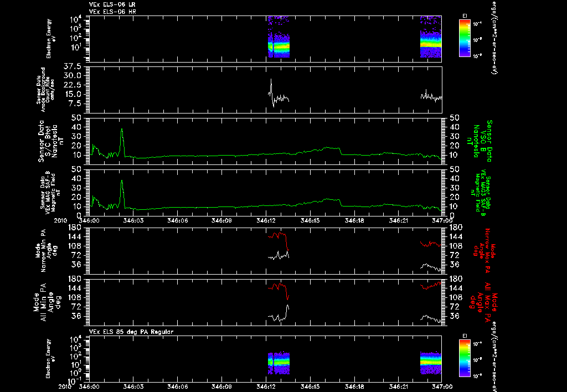Click the "7.5" tick label on count rate axis
Screen dimensions: 567x392
click(75, 104)
